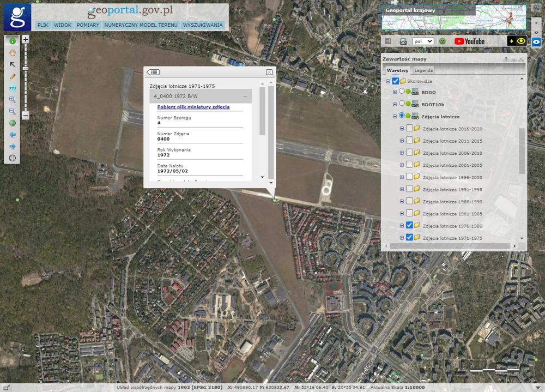The width and height of the screenshot is (545, 392).
Task: Zoom in with the plus button
Action: 26,39
